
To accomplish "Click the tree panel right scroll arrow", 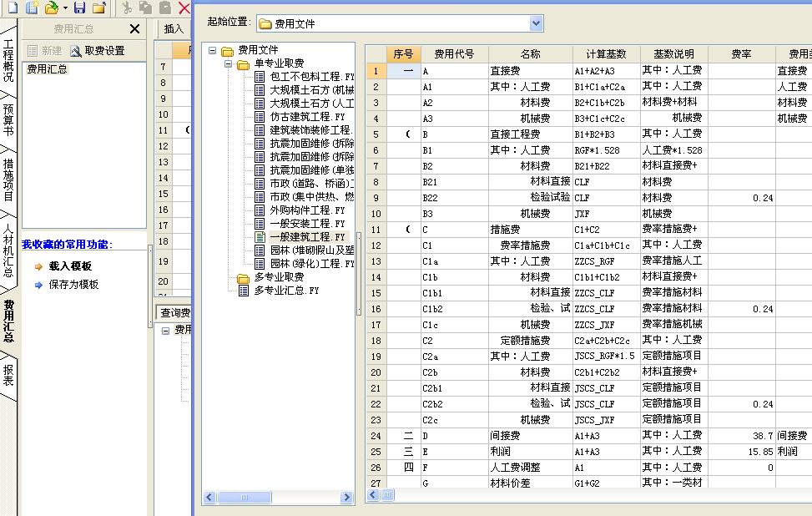I will click(x=346, y=498).
